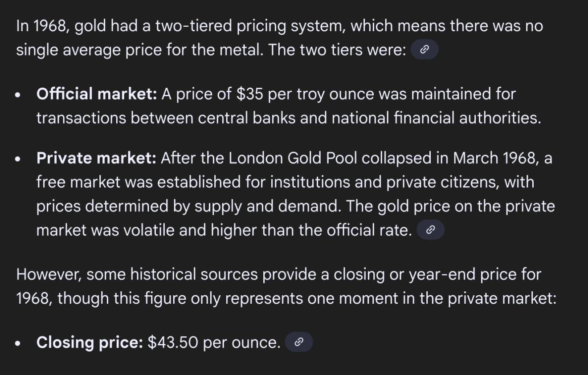Open the source link after 'two tiers were:'
The image size is (588, 375).
[x=425, y=50]
